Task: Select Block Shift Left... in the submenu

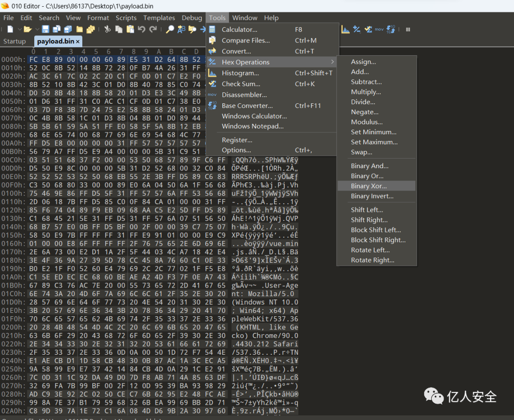Action: (376, 230)
